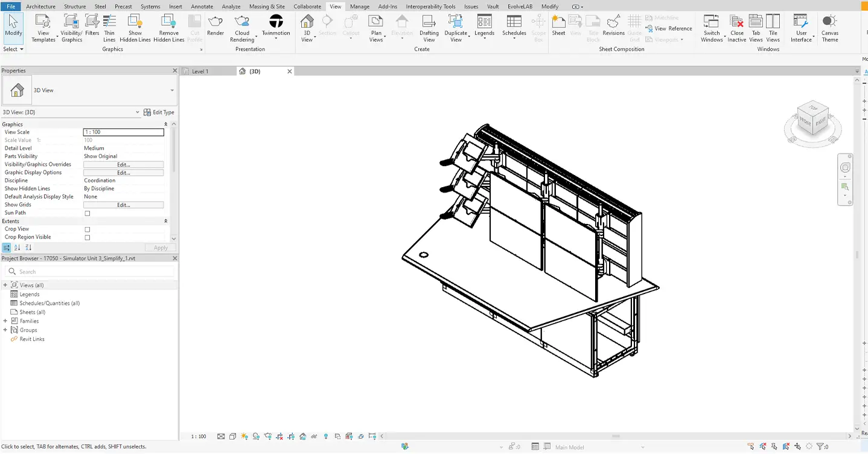The width and height of the screenshot is (868, 454).
Task: Open Twinmotion from the Presentation panel
Action: 276,25
